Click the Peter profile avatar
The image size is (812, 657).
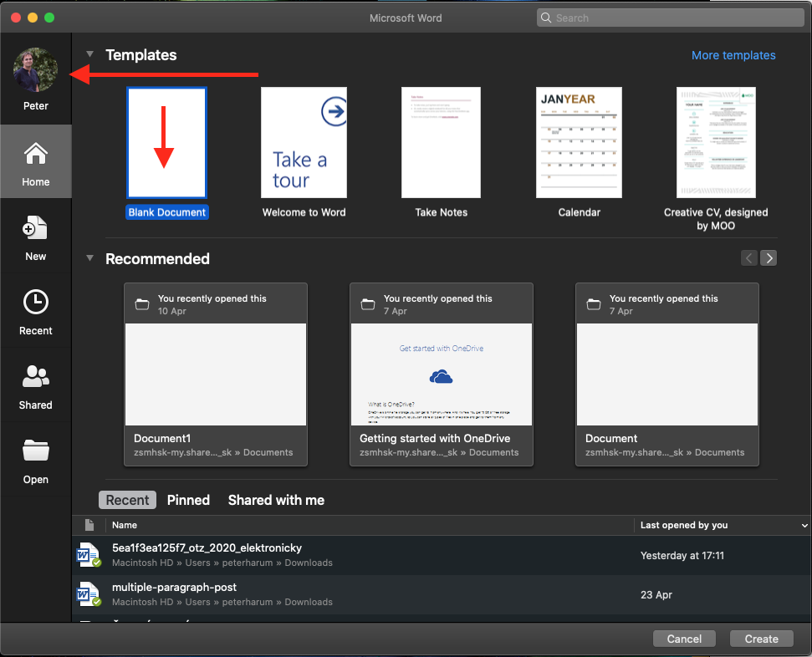pos(36,70)
